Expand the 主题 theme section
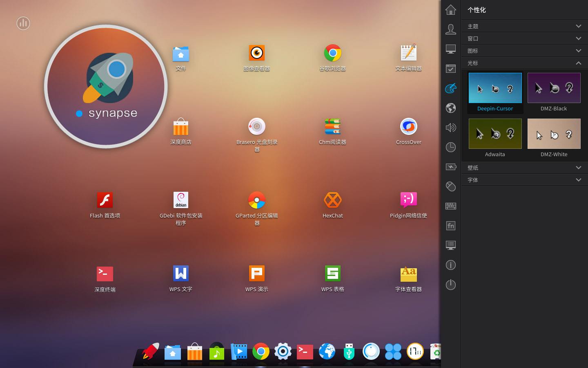588x368 pixels. coord(524,26)
